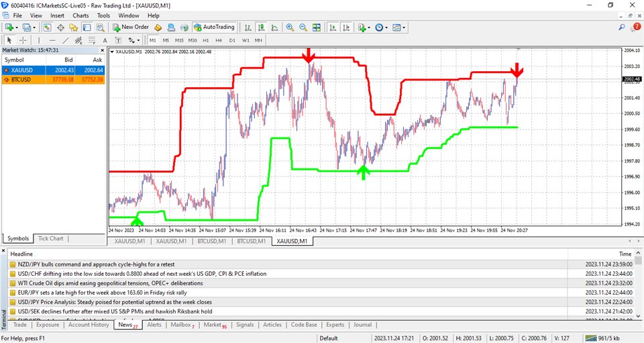Open the Navigator star-folder icon
The width and height of the screenshot is (644, 343).
(74, 28)
